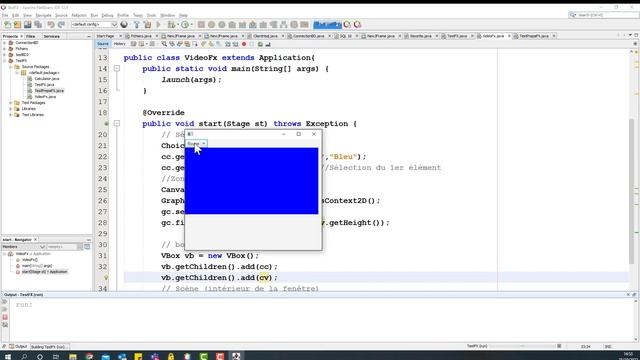Screen dimensions: 640x360
Task: Collapse the start method code fold marker
Action: 117,123
